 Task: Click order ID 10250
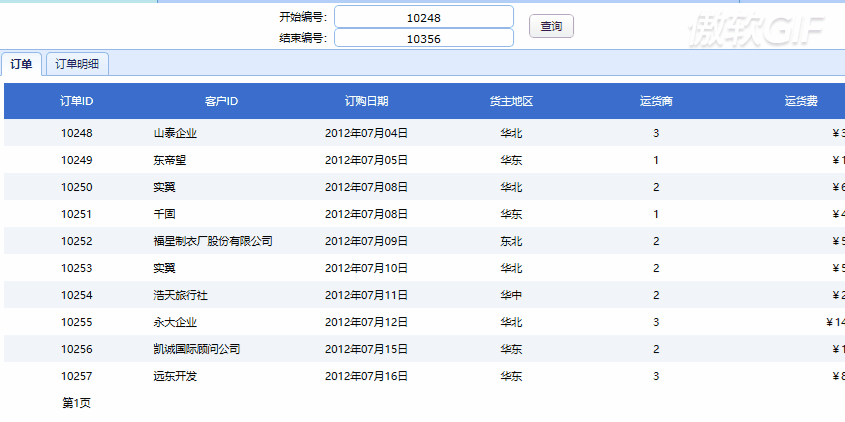pyautogui.click(x=77, y=187)
